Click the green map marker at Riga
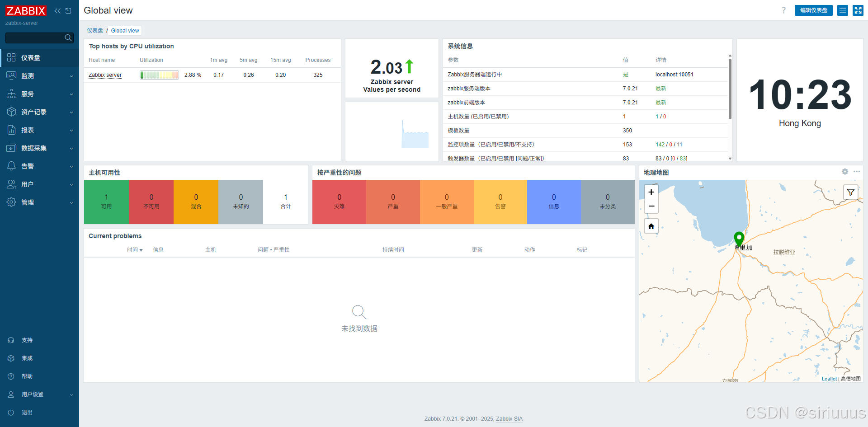 pyautogui.click(x=739, y=239)
